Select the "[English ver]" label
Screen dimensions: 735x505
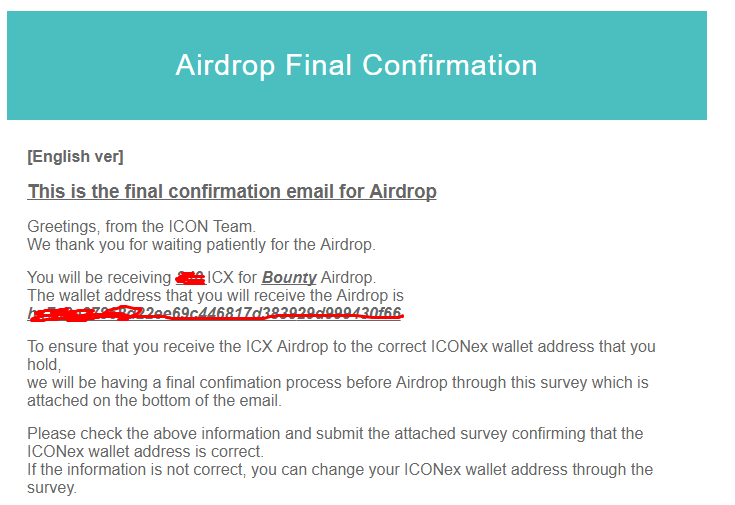(75, 157)
